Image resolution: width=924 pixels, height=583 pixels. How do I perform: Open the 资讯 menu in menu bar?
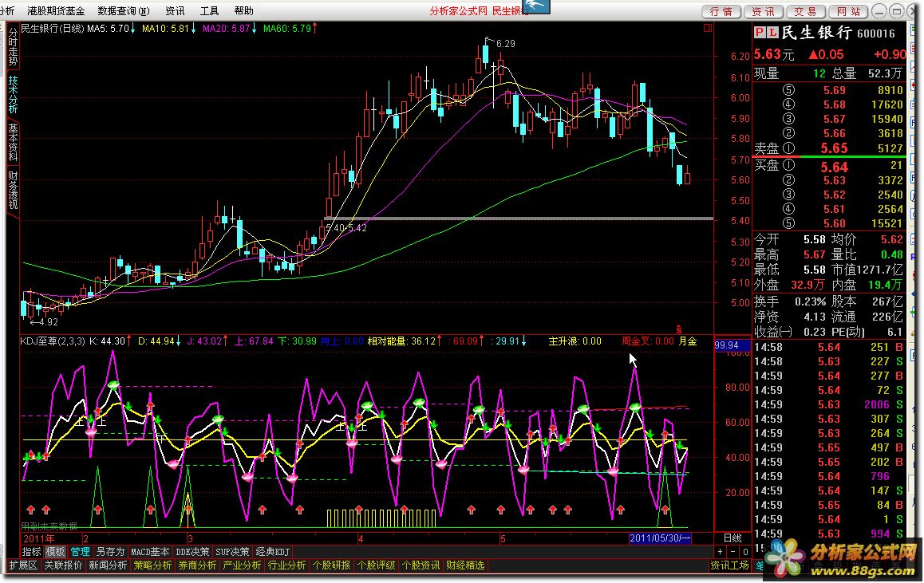tap(175, 10)
